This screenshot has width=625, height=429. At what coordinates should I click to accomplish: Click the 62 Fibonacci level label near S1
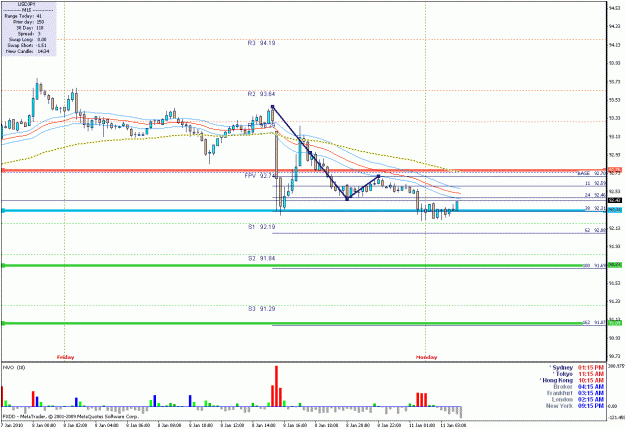pos(596,230)
